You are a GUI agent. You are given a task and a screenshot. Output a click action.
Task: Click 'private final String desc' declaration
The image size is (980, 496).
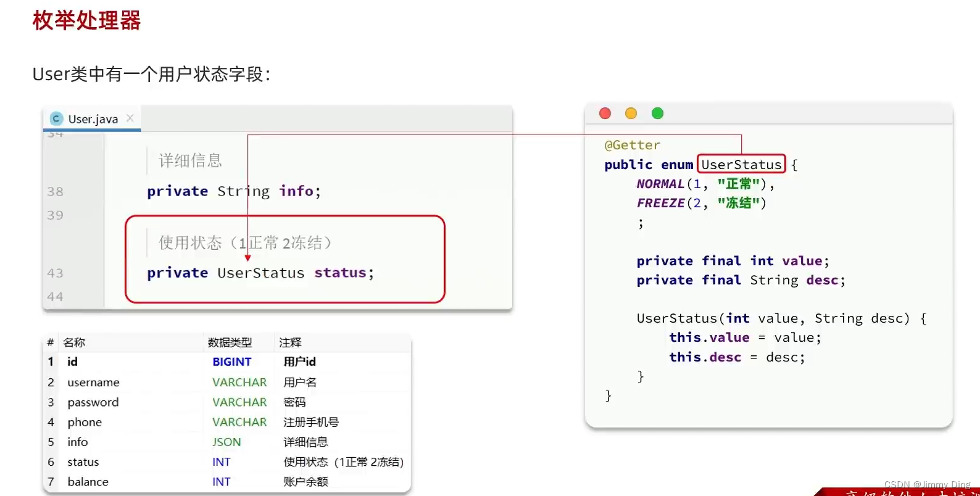[x=741, y=280]
